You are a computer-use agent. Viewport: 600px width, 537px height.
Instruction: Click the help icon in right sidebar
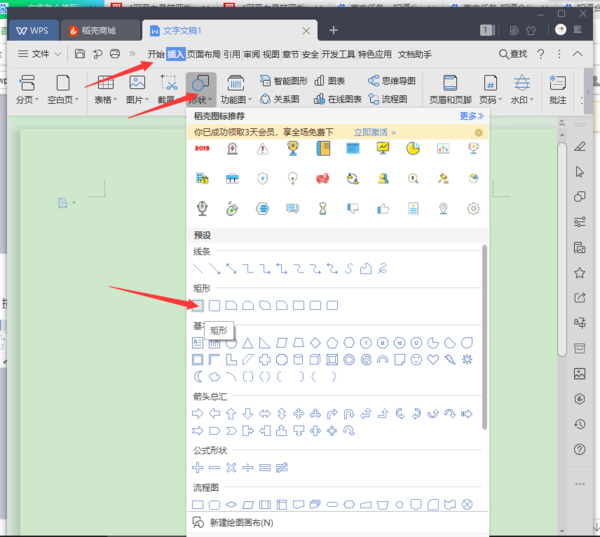coord(580,449)
